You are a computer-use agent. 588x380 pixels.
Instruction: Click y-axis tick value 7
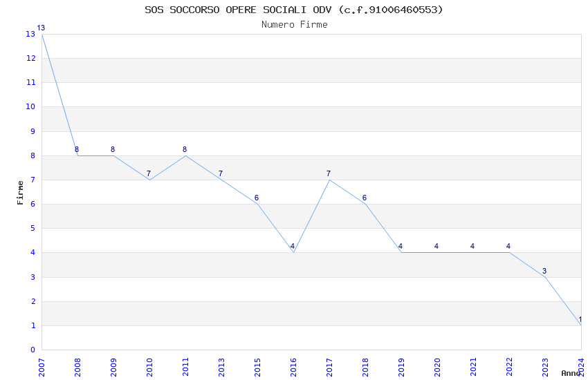click(x=33, y=180)
